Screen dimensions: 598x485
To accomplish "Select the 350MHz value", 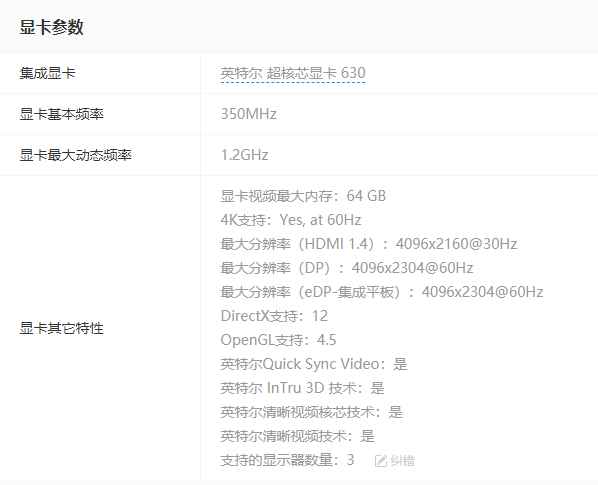I will (249, 114).
